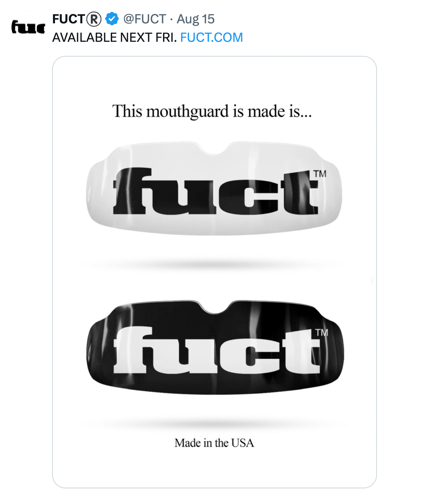Click the "AVAILABLE NEXT FRI." tweet text

pyautogui.click(x=115, y=37)
